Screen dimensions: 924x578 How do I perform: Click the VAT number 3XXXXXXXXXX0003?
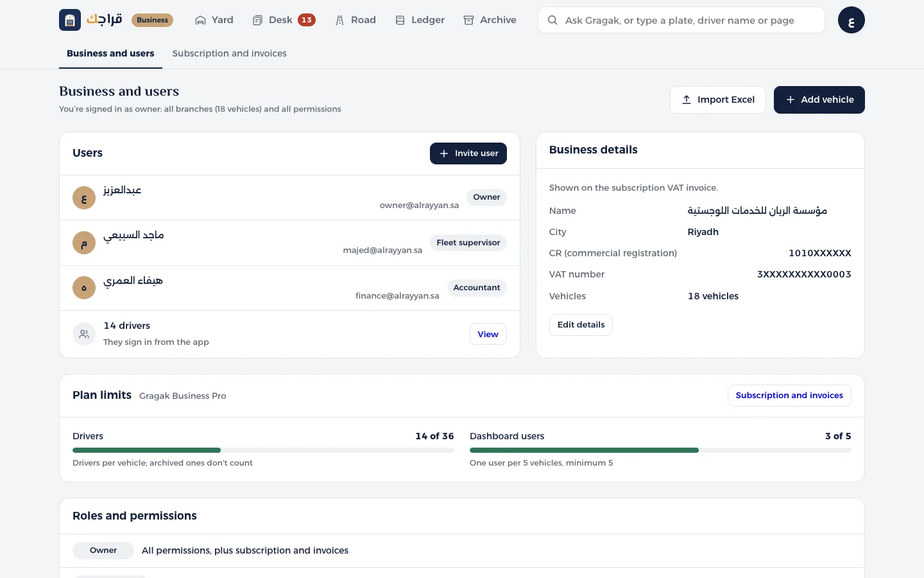(804, 274)
